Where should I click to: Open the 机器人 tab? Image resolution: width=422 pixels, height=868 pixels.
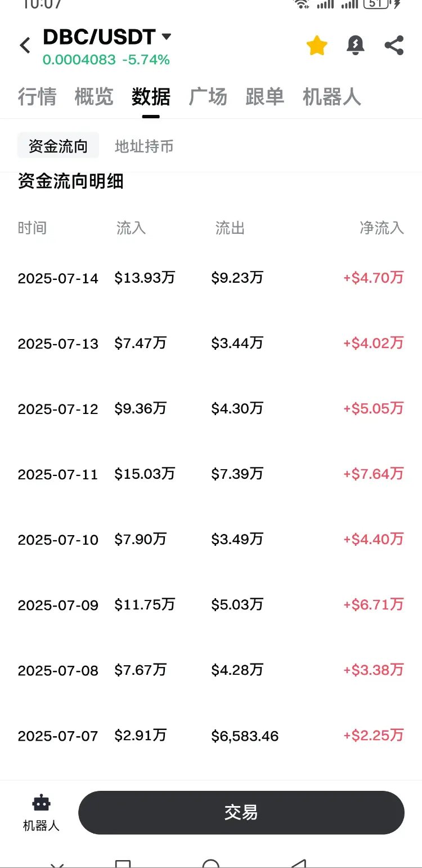[x=331, y=97]
